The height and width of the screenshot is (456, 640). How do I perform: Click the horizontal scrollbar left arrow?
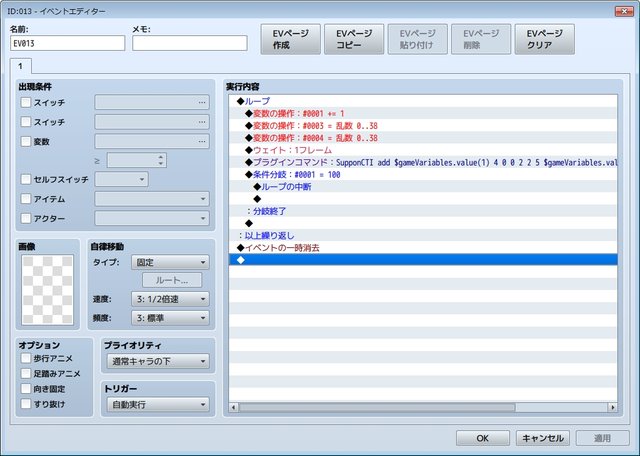click(233, 407)
